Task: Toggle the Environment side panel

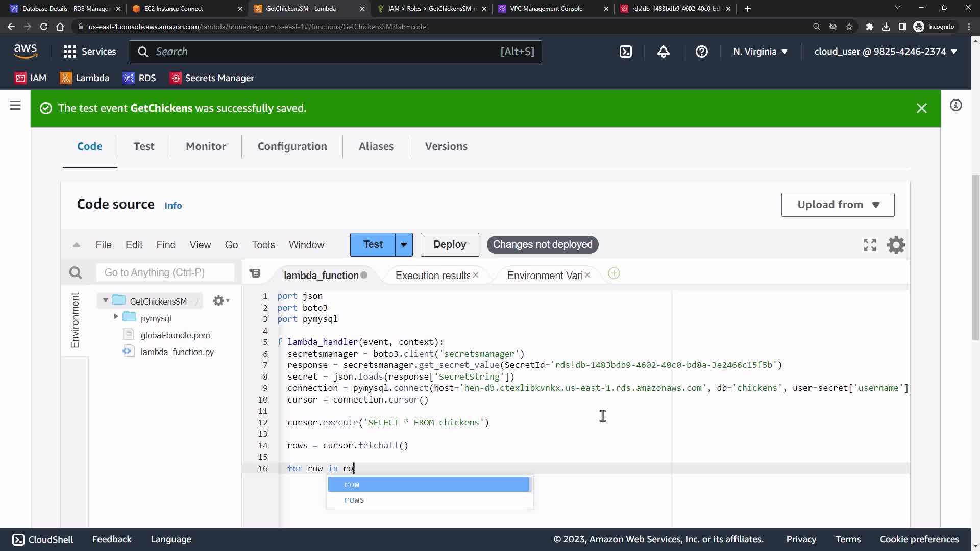Action: coord(75,320)
